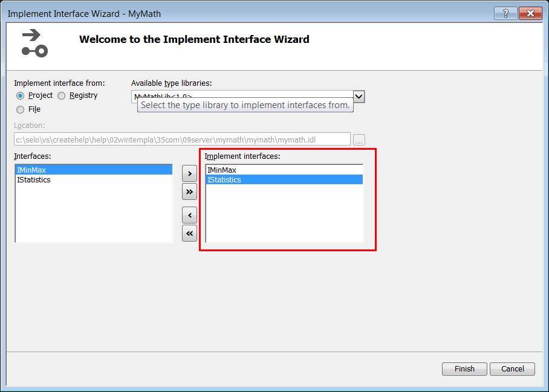
Task: Close the Implement Interface Wizard window
Action: pyautogui.click(x=530, y=13)
